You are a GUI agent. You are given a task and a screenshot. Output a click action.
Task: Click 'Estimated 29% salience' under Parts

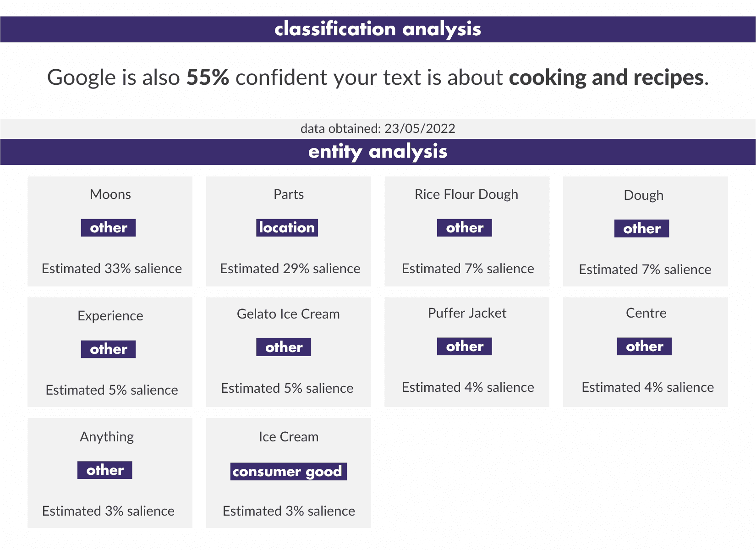pyautogui.click(x=290, y=269)
